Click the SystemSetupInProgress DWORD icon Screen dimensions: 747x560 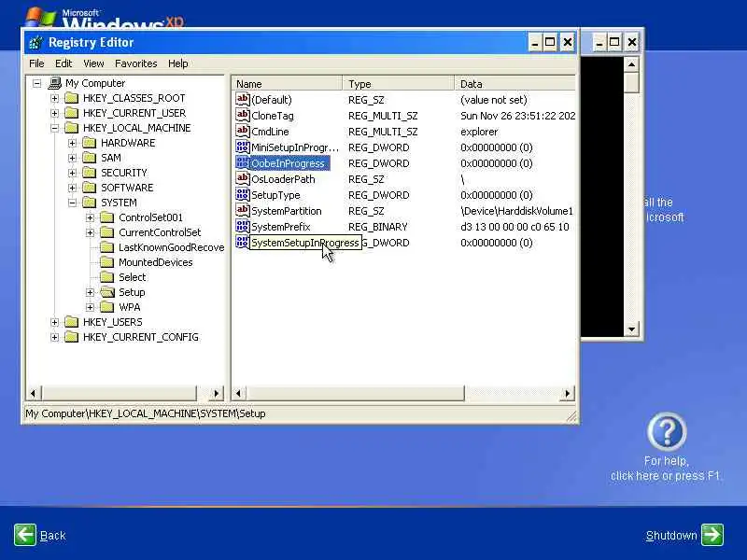click(243, 242)
